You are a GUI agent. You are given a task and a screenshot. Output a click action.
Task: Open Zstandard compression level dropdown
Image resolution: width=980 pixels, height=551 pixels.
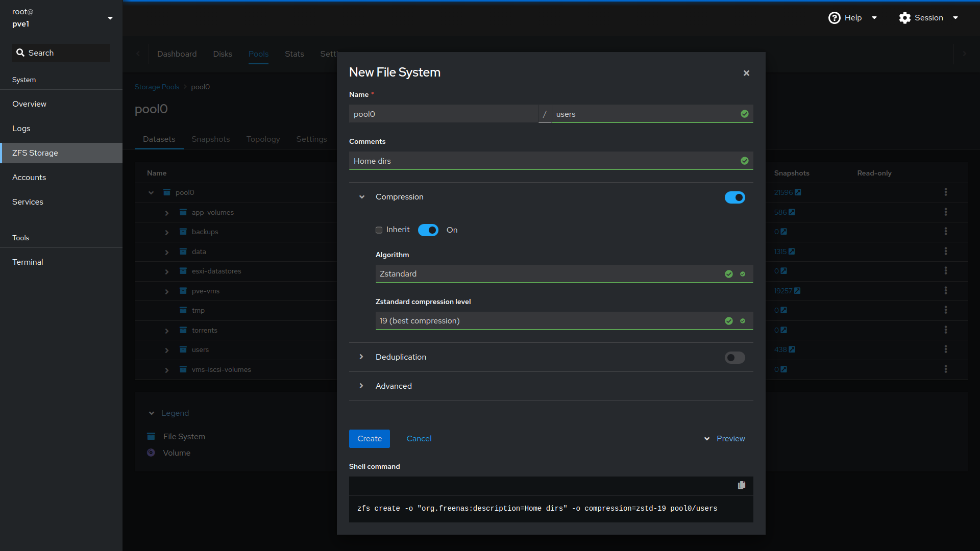click(564, 321)
